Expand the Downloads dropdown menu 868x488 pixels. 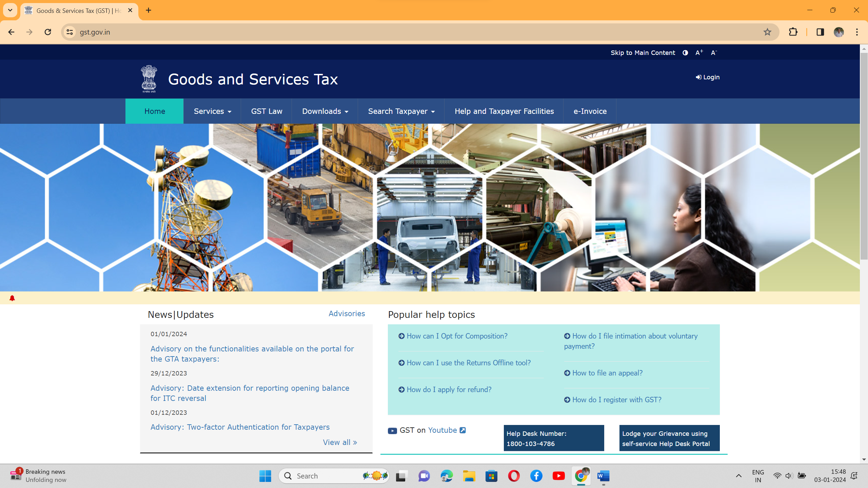pyautogui.click(x=325, y=111)
